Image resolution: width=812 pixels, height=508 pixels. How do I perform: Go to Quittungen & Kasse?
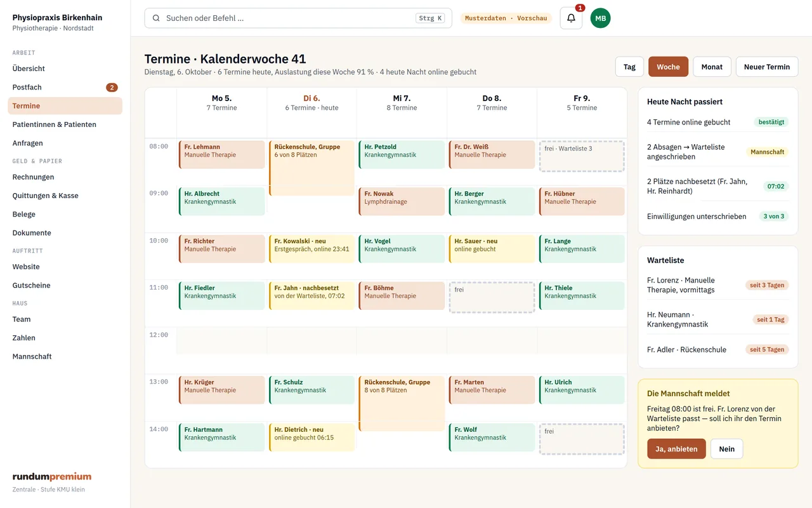tap(65, 196)
